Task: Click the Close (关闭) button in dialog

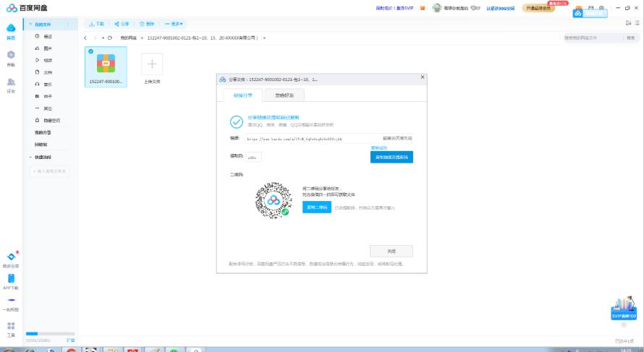Action: [391, 251]
